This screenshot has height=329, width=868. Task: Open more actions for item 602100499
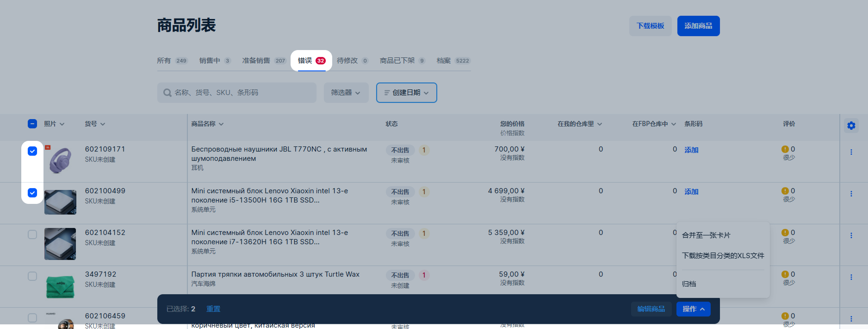pyautogui.click(x=851, y=194)
